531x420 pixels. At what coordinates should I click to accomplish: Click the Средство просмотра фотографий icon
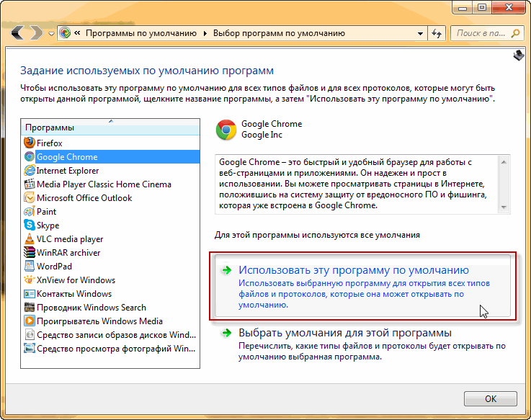pos(30,348)
